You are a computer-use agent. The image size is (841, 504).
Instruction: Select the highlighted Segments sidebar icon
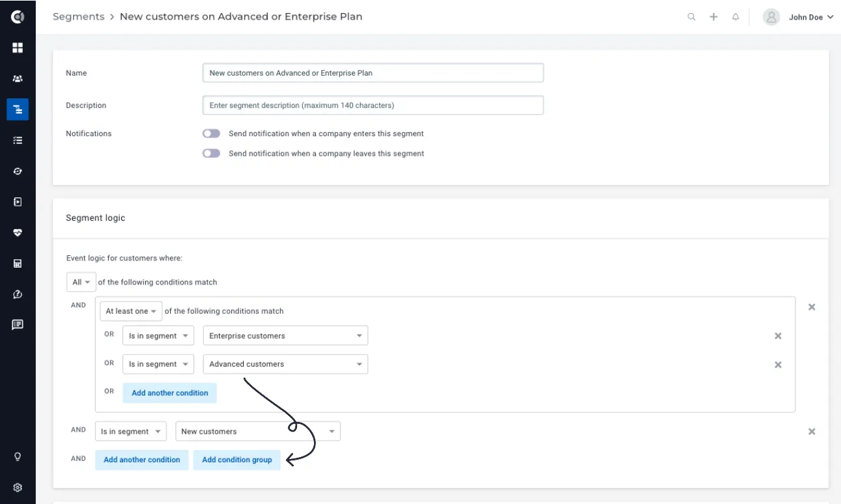coord(18,109)
